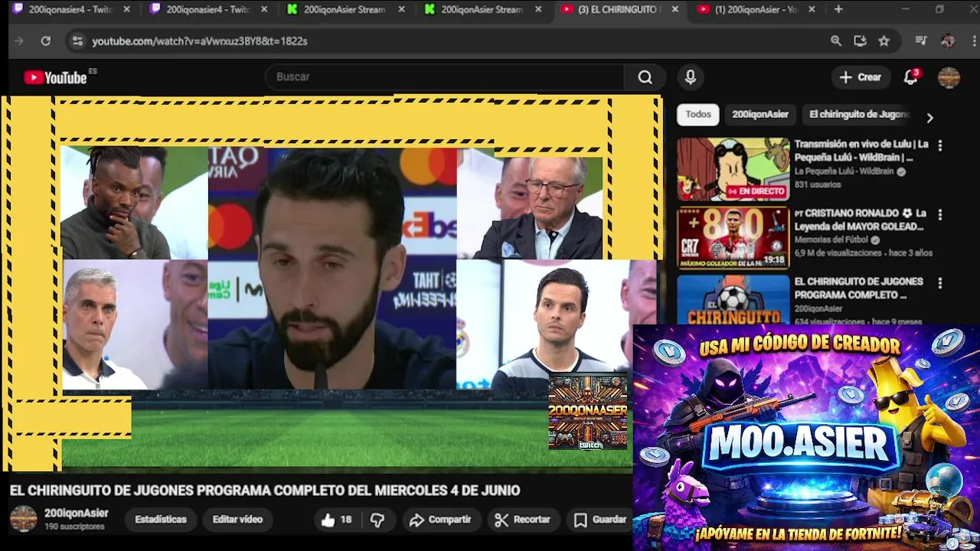Click the Editar vídeo button
The width and height of the screenshot is (980, 551).
(x=237, y=520)
